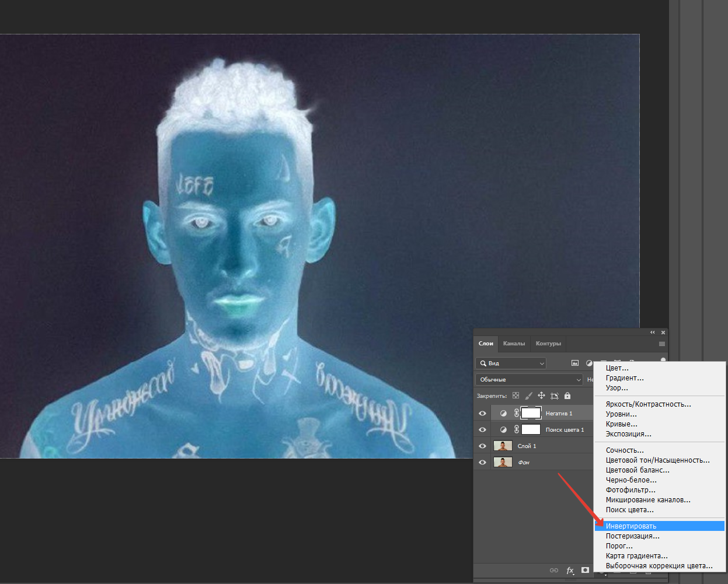This screenshot has width=728, height=584.
Task: Click the lock transparent pixels icon
Action: coord(515,396)
